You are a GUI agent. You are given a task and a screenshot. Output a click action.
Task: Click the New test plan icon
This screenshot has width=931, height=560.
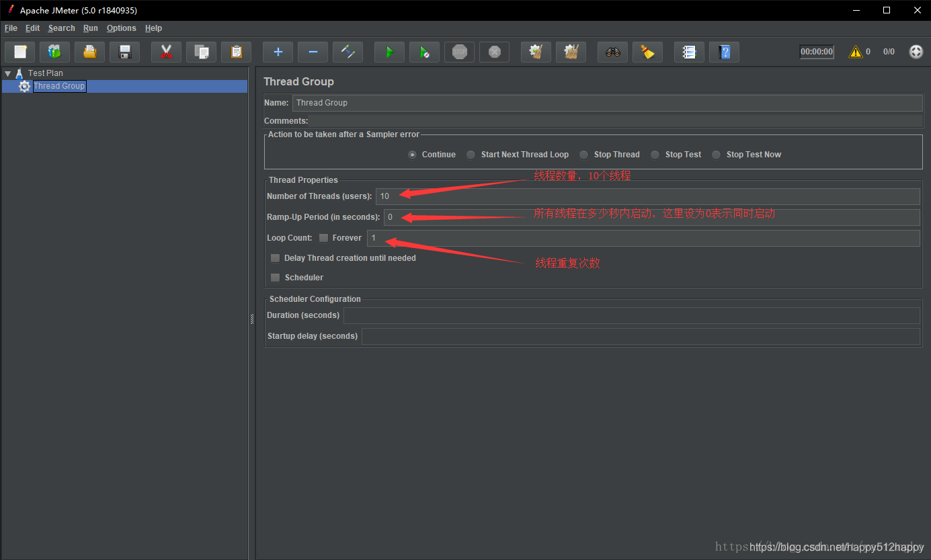[x=19, y=52]
